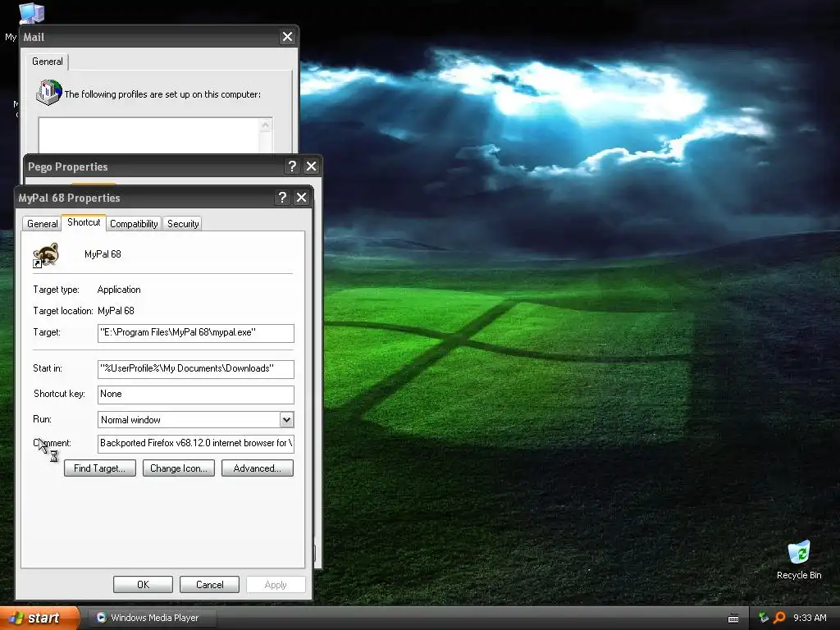Close the MyPal 68 Properties dialog
Image resolution: width=840 pixels, height=630 pixels.
pyautogui.click(x=302, y=197)
